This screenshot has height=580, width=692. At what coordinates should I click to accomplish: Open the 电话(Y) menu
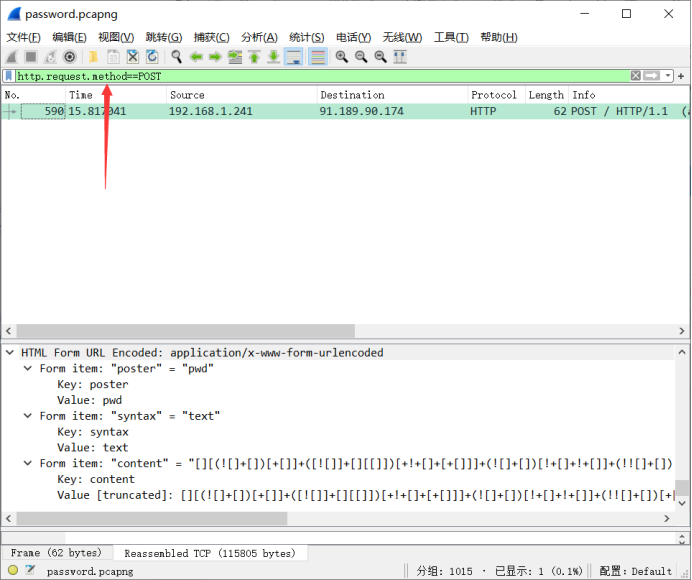pyautogui.click(x=354, y=38)
